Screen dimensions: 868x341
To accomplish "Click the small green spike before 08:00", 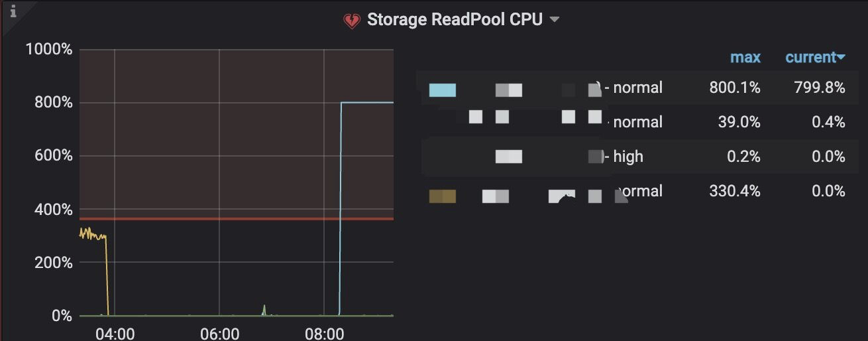I will 264,309.
